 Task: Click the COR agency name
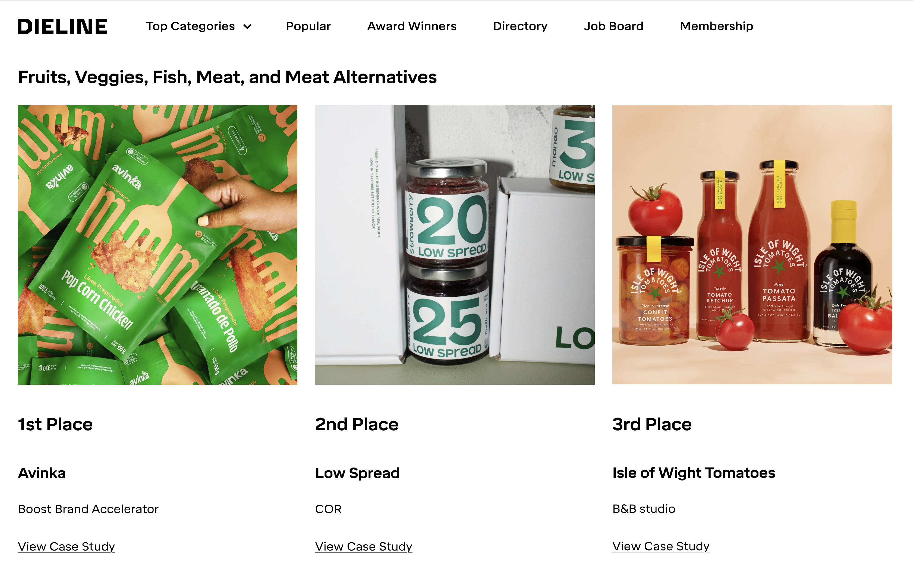328,509
